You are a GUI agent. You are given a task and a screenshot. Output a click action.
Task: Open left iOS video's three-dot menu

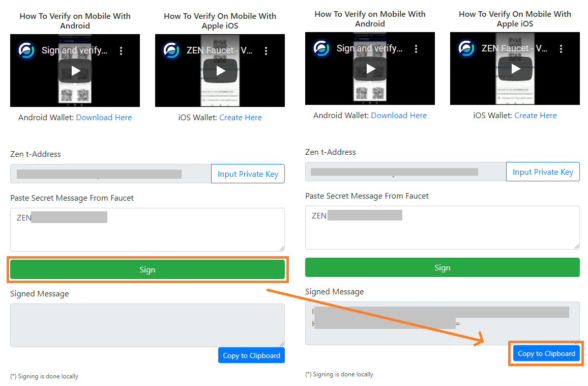click(x=266, y=51)
